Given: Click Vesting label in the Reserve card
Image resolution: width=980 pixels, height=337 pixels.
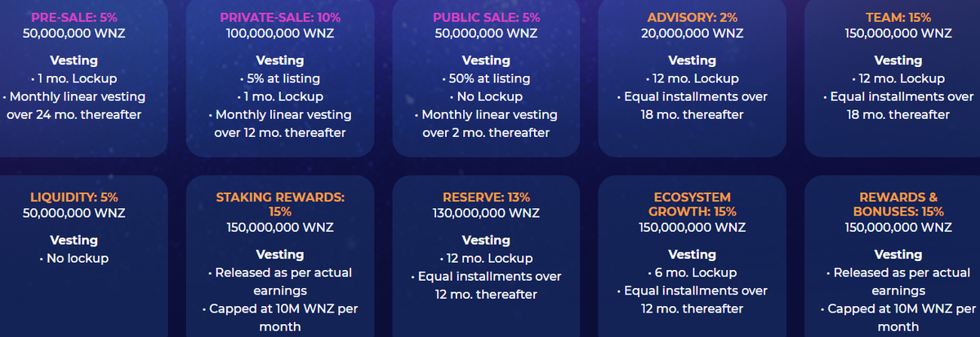Looking at the screenshot, I should pyautogui.click(x=486, y=240).
